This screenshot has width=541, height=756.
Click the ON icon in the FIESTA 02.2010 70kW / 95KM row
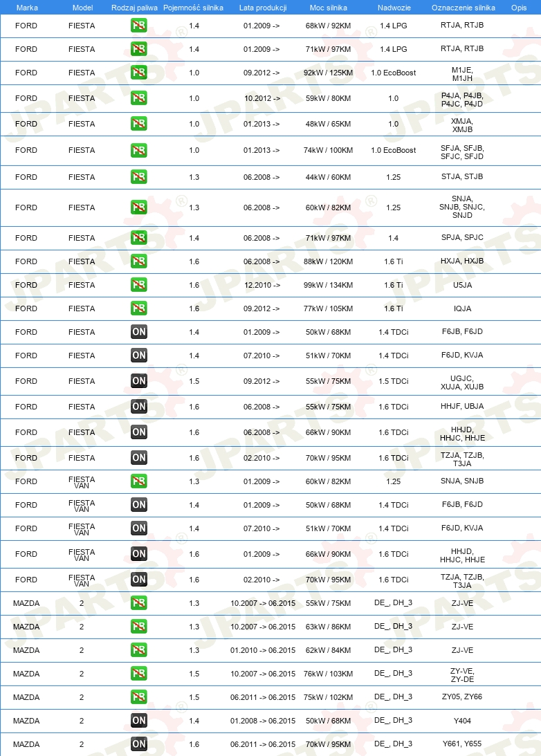[139, 458]
